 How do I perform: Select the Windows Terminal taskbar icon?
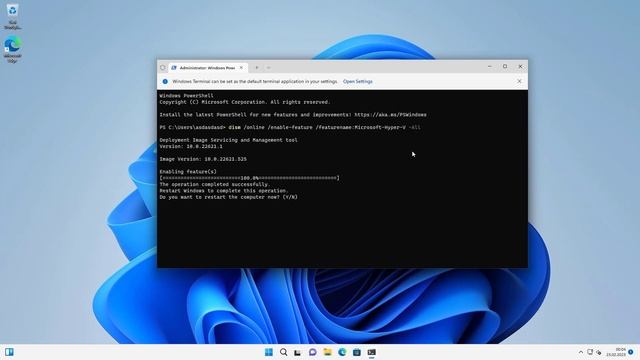coord(371,352)
